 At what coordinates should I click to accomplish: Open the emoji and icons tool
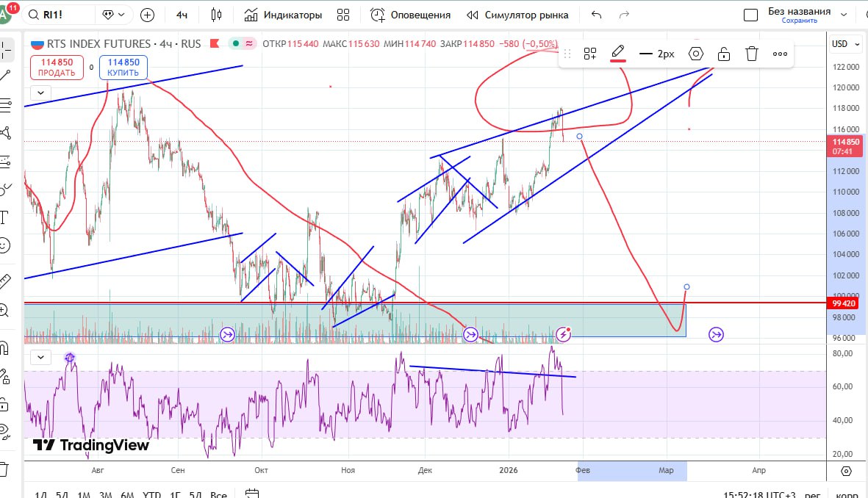tap(4, 245)
